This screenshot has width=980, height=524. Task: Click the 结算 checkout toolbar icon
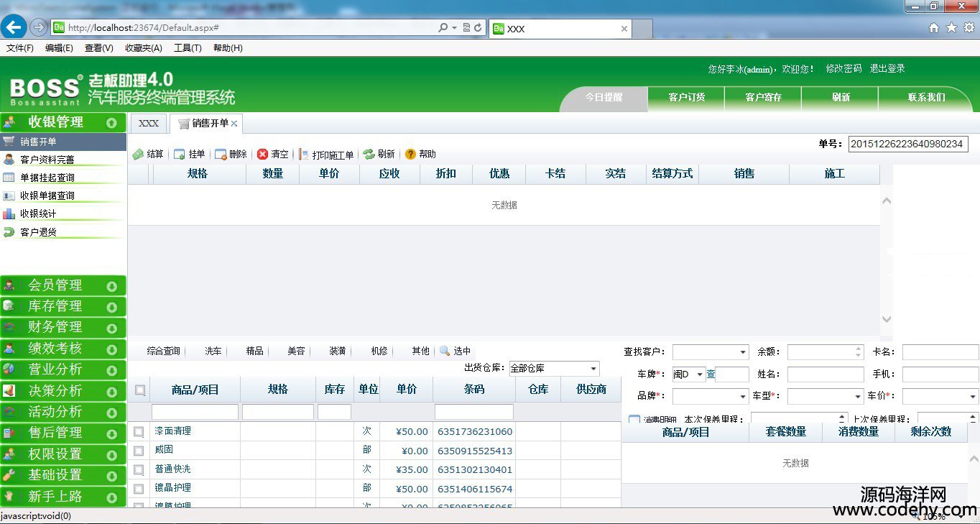(138, 154)
